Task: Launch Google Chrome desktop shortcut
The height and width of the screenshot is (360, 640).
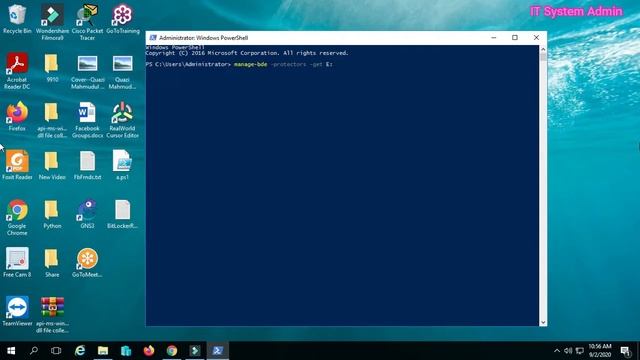Action: [x=17, y=217]
